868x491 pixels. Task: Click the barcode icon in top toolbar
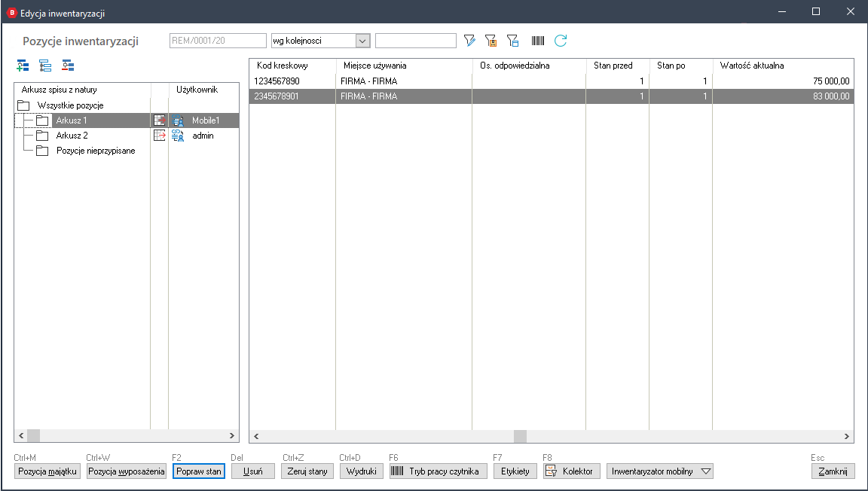tap(537, 41)
